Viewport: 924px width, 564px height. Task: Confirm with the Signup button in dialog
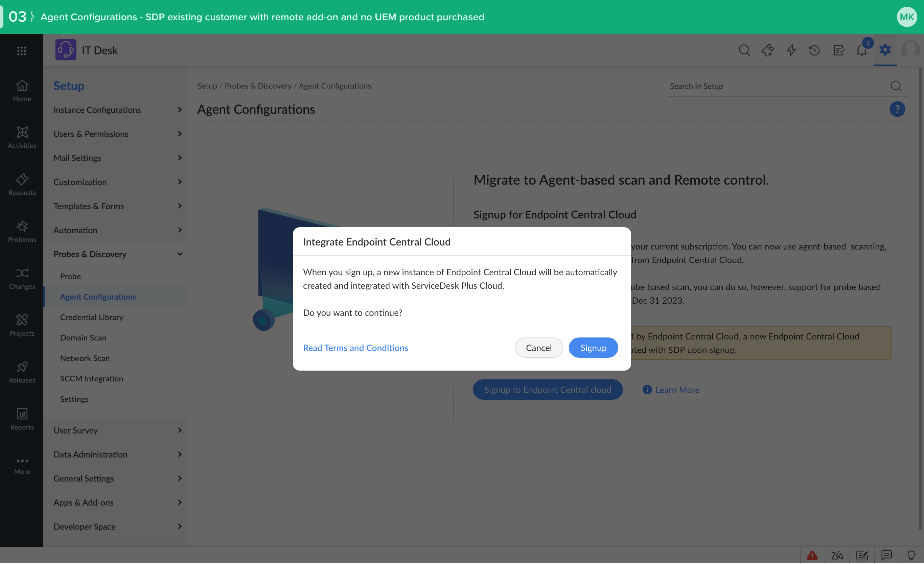click(593, 348)
